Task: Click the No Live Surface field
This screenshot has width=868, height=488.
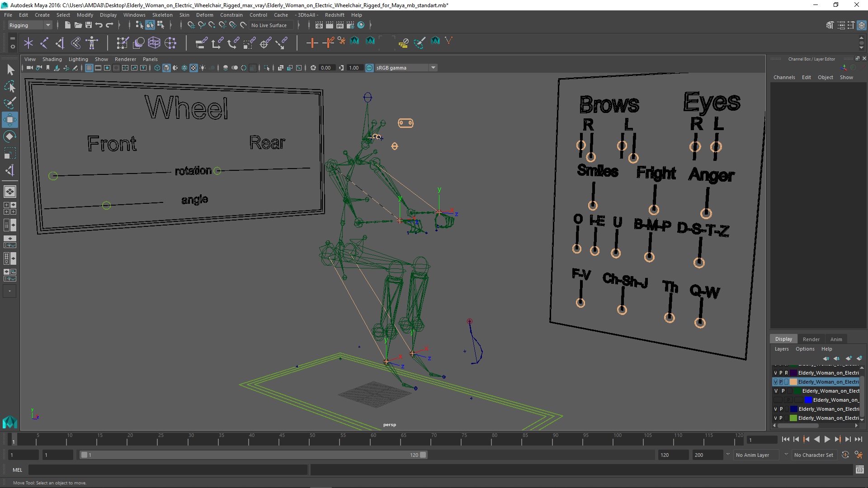Action: [x=272, y=25]
